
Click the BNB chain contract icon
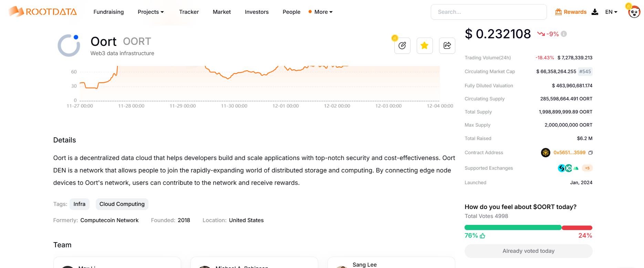pyautogui.click(x=546, y=152)
